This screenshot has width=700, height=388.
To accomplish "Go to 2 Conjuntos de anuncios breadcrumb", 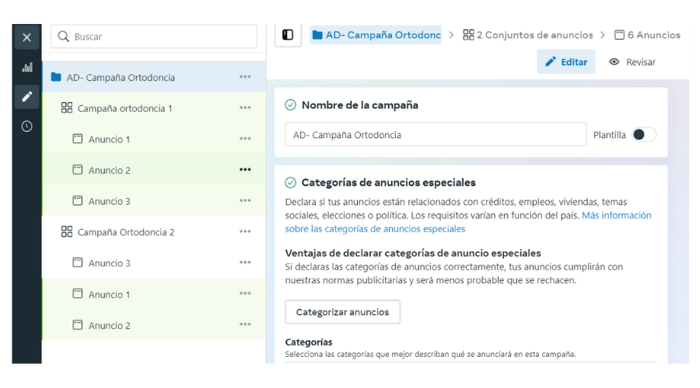I will (528, 35).
